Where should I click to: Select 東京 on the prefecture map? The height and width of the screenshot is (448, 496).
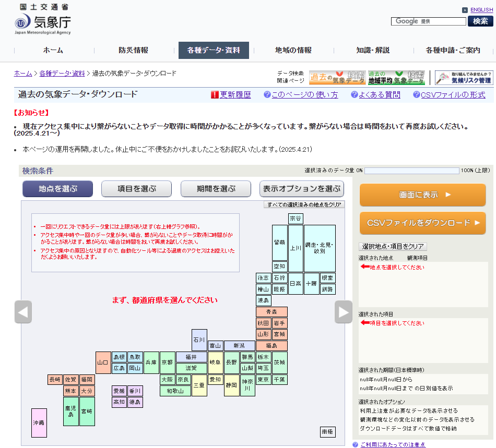coord(264,380)
